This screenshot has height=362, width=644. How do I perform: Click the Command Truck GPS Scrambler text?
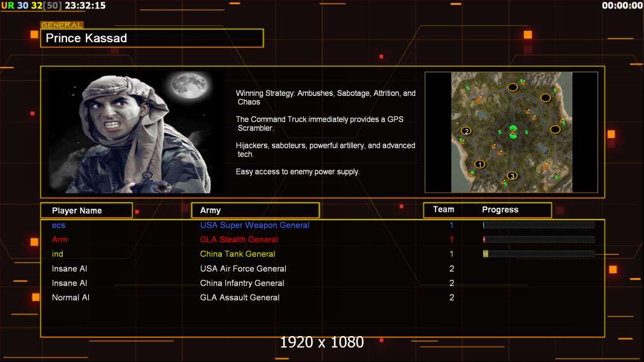click(320, 124)
